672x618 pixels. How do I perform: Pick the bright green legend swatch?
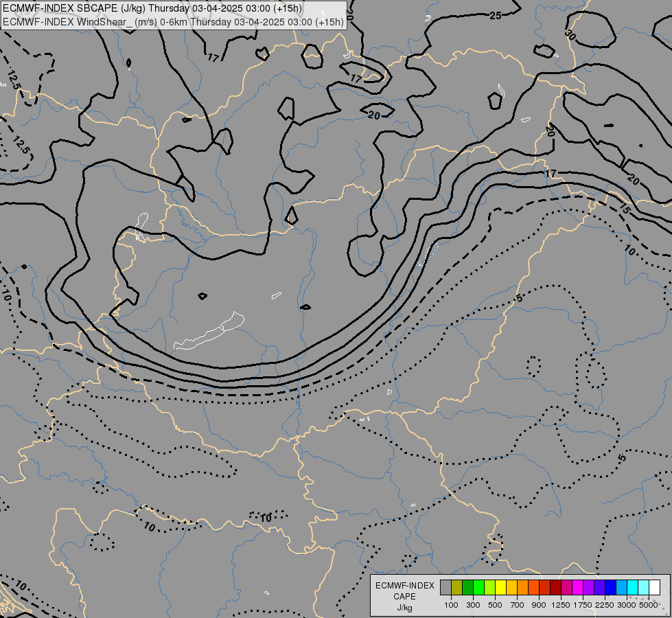478,588
